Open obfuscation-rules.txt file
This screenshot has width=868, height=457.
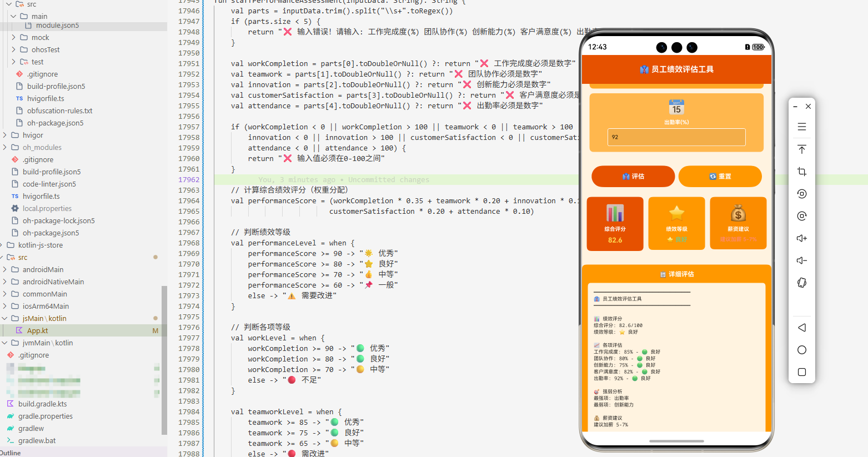(x=59, y=111)
